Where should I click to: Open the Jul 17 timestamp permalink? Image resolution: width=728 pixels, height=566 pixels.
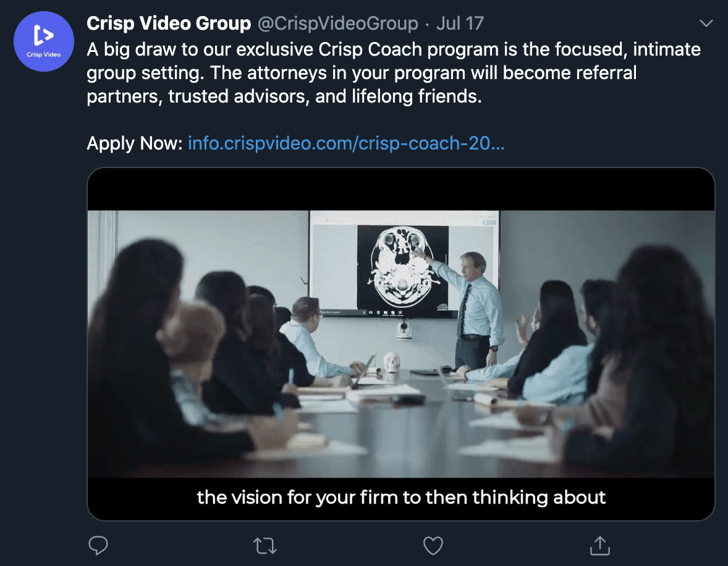(x=459, y=24)
